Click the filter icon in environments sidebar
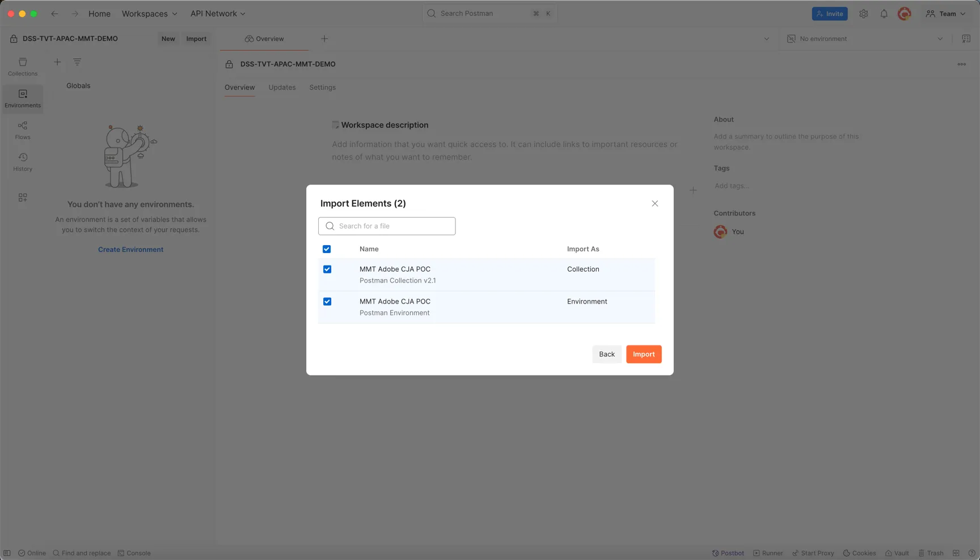Viewport: 980px width, 560px height. [x=77, y=62]
